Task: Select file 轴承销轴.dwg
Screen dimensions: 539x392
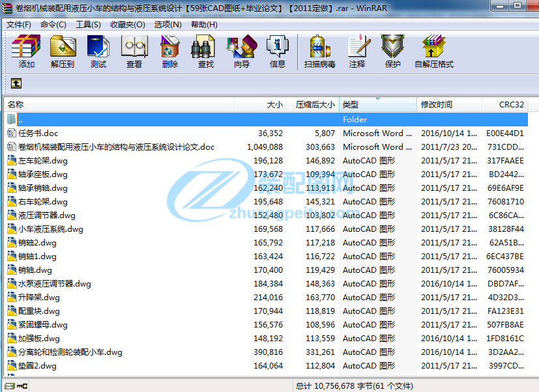Action: click(42, 188)
